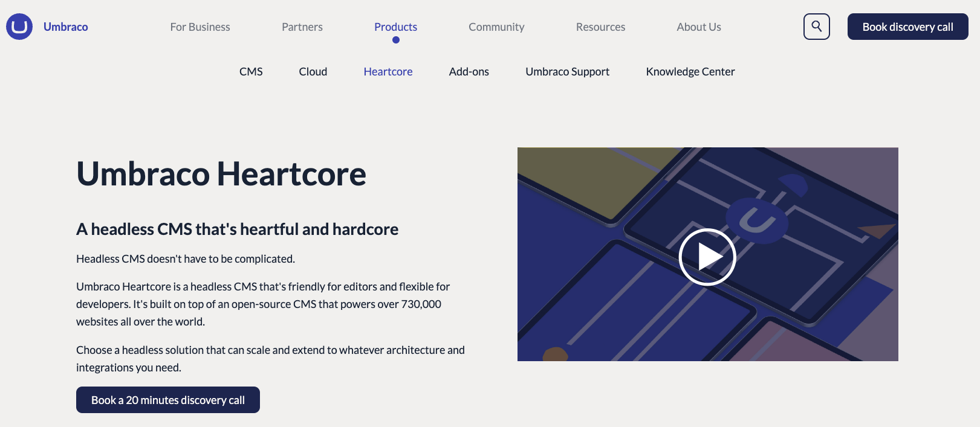Open the For Business menu

200,27
